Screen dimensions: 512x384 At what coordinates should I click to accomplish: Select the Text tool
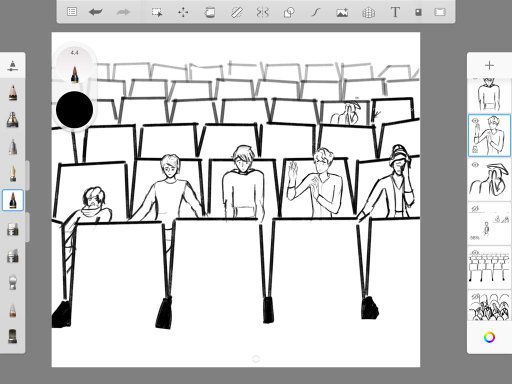pyautogui.click(x=395, y=12)
